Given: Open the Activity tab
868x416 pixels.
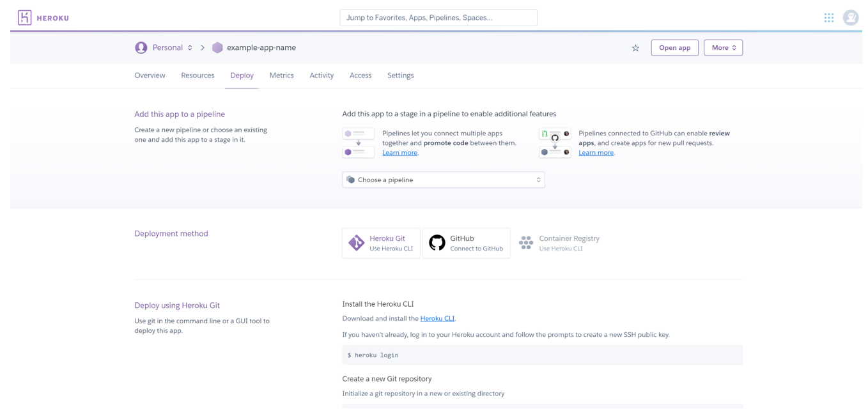Looking at the screenshot, I should click(x=322, y=75).
